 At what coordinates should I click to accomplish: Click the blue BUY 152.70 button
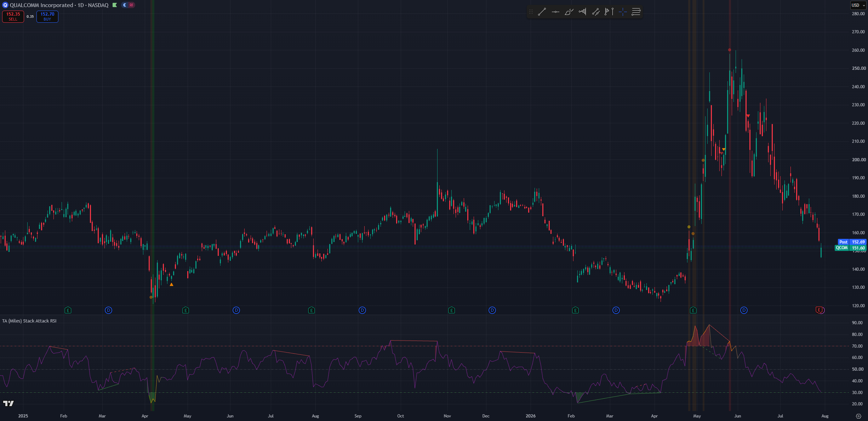pos(47,17)
